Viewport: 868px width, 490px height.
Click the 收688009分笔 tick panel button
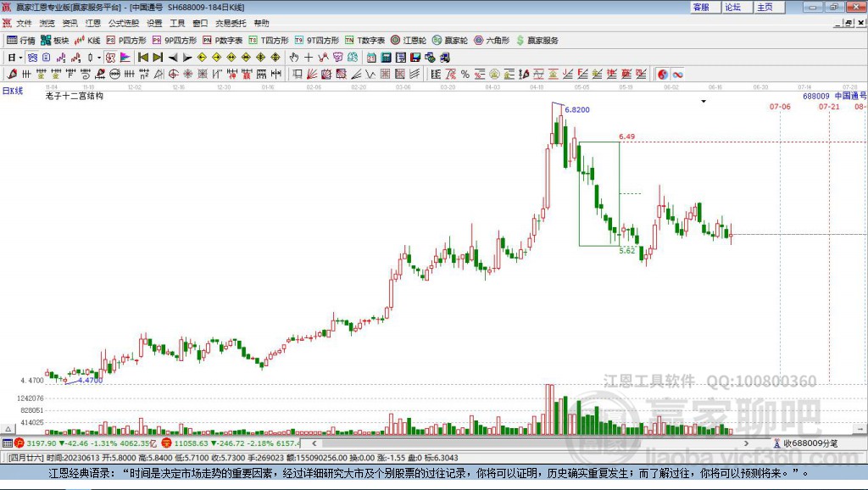point(806,443)
